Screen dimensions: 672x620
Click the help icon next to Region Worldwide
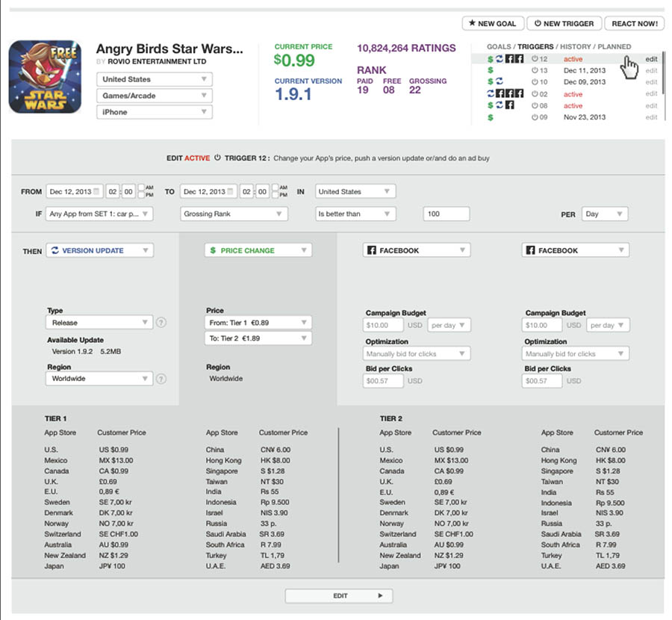(161, 379)
